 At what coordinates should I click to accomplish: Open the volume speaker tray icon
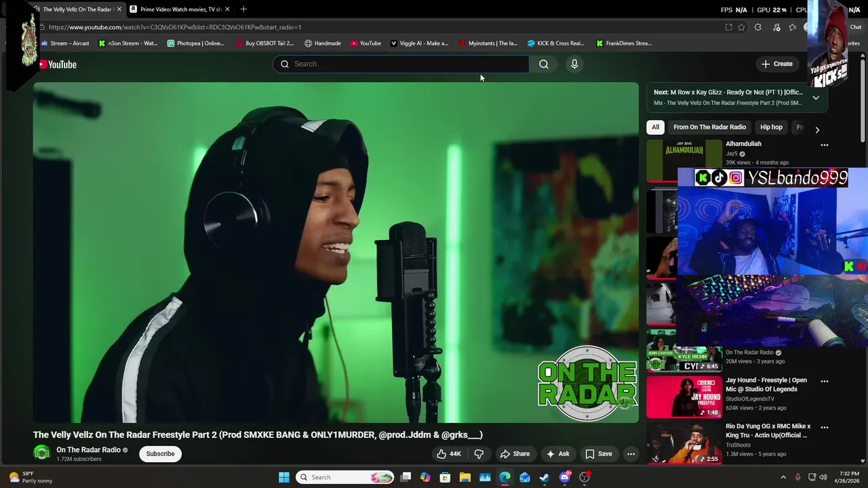tap(823, 477)
